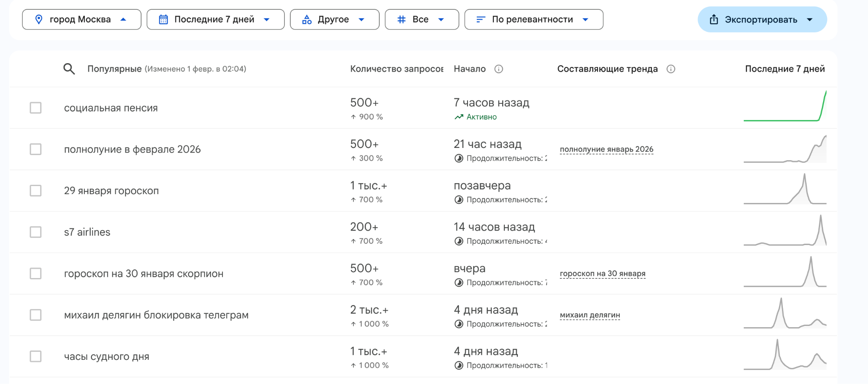Open the По релевантности sorting dropdown

(x=586, y=19)
